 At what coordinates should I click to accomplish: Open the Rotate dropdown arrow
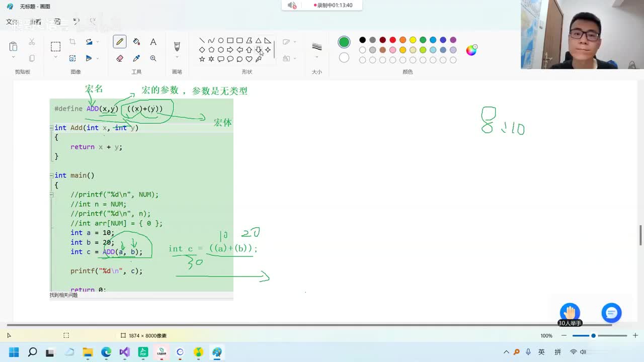(98, 42)
